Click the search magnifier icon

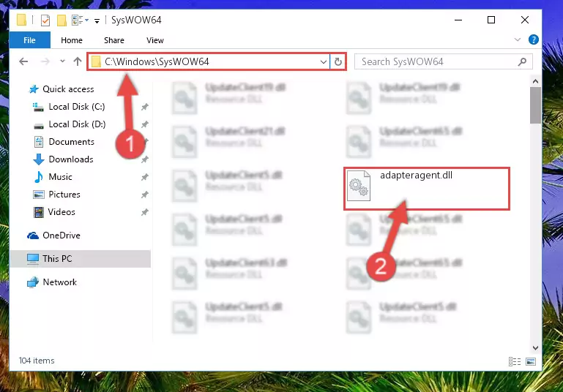tap(522, 61)
